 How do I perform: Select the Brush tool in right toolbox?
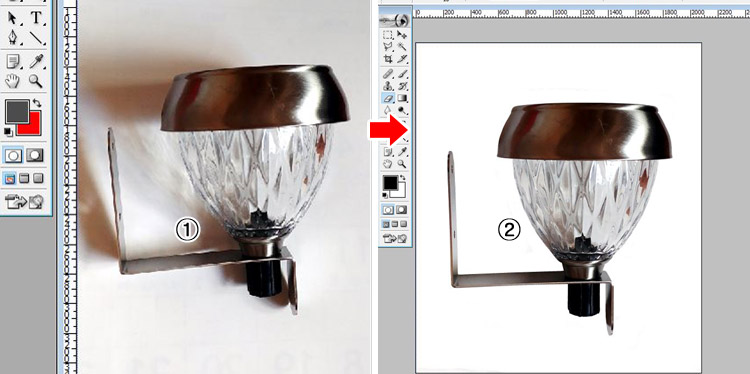pyautogui.click(x=402, y=74)
